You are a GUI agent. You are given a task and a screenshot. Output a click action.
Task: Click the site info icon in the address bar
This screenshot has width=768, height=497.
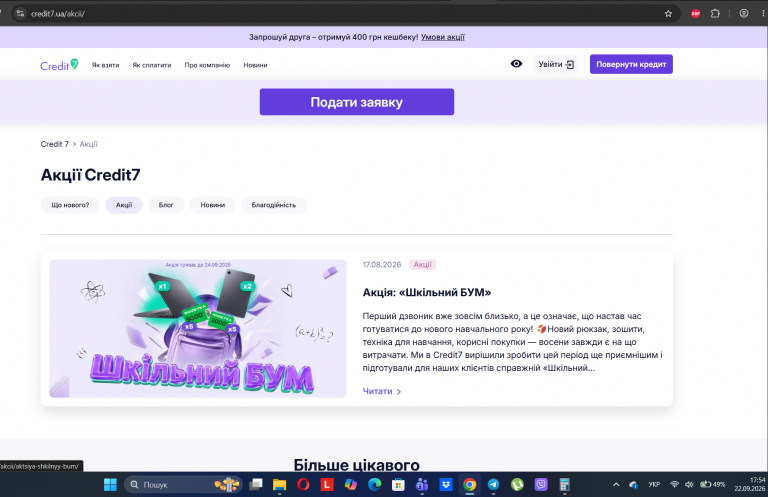coord(20,14)
